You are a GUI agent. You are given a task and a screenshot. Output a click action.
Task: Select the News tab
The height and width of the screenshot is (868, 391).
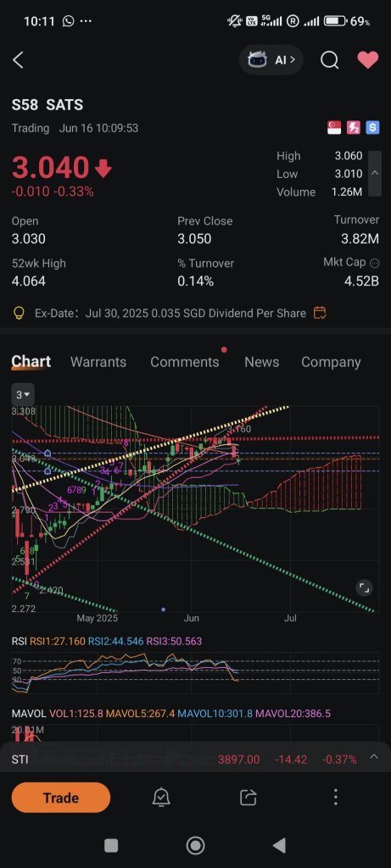pos(261,362)
